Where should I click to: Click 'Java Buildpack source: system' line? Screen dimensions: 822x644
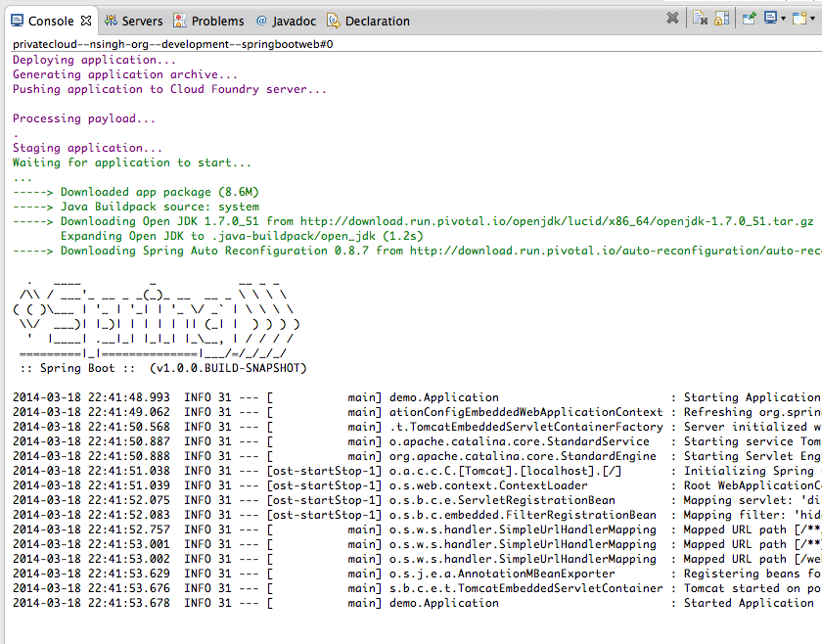coord(160,207)
